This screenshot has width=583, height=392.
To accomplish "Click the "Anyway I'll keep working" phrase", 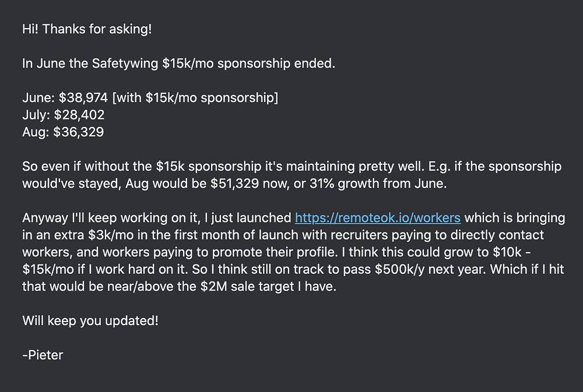I will [89, 218].
